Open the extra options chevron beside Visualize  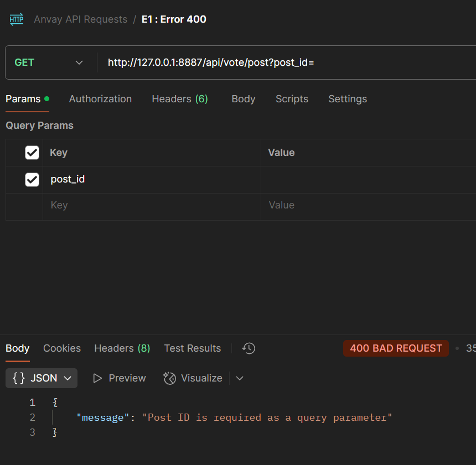(239, 378)
